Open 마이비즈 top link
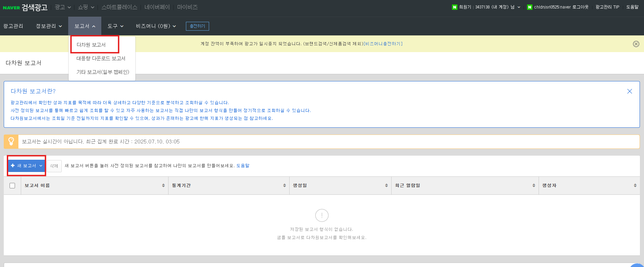The height and width of the screenshot is (267, 644). tap(188, 7)
